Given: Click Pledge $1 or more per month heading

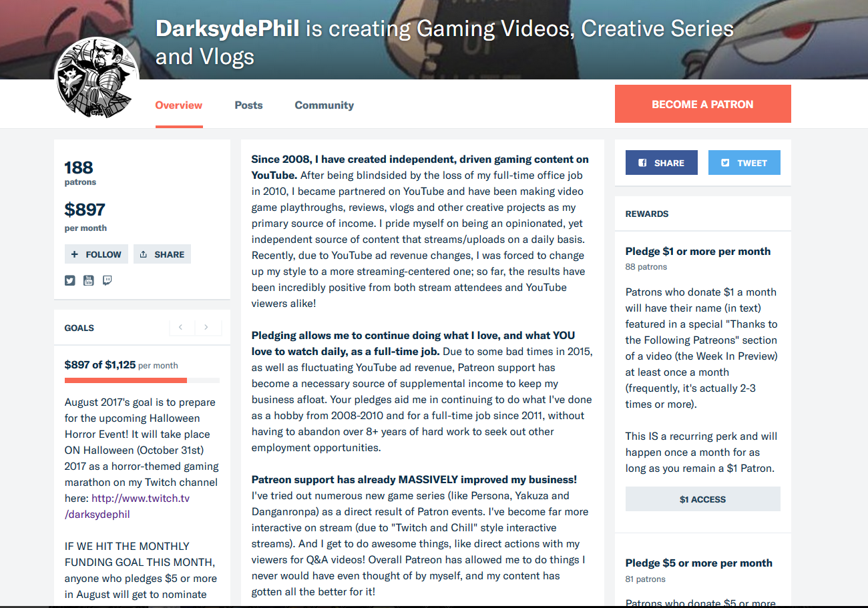Looking at the screenshot, I should click(x=698, y=252).
